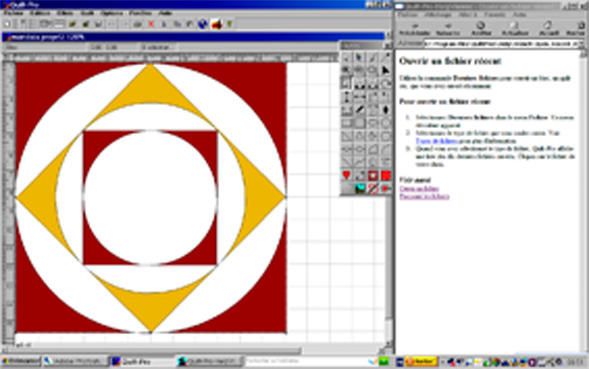Select the black arrow pointer tool in palette
This screenshot has height=369, width=589.
tap(385, 71)
